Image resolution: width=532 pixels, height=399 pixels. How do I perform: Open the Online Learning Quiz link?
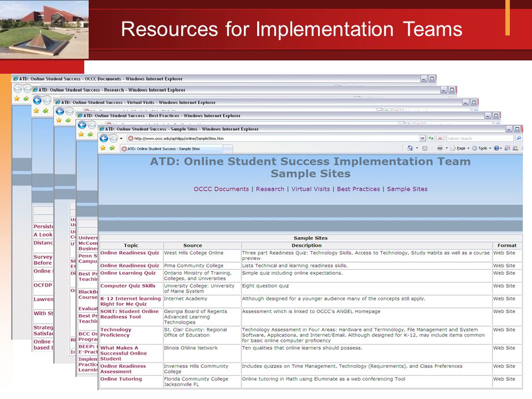click(x=128, y=273)
